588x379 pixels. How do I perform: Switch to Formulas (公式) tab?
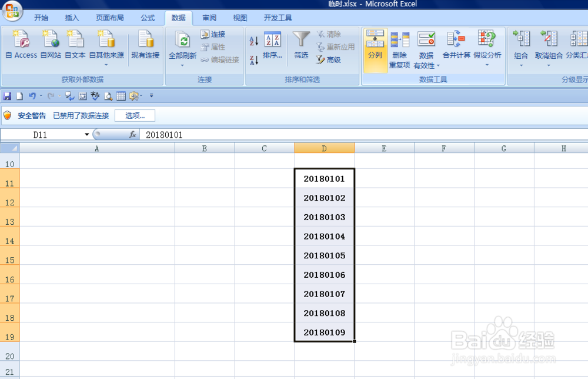tap(148, 18)
